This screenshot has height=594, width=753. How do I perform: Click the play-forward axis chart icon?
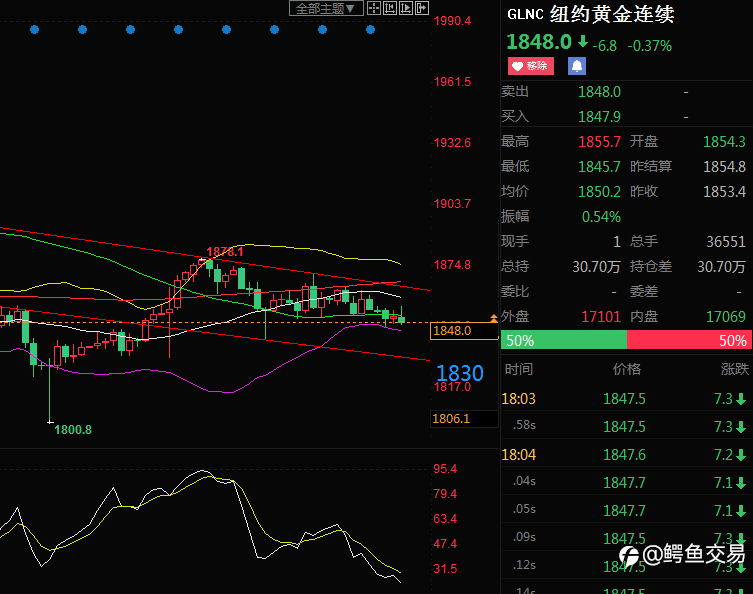(x=406, y=8)
